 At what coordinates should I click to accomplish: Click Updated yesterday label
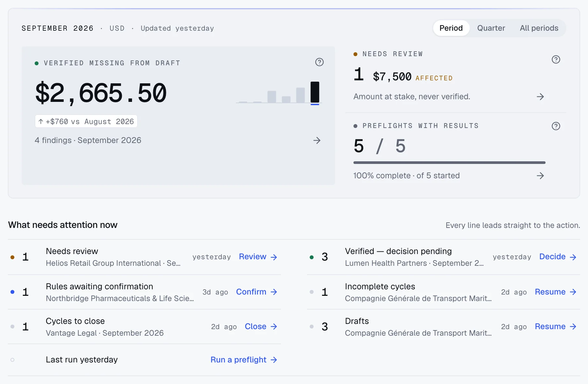pos(177,28)
